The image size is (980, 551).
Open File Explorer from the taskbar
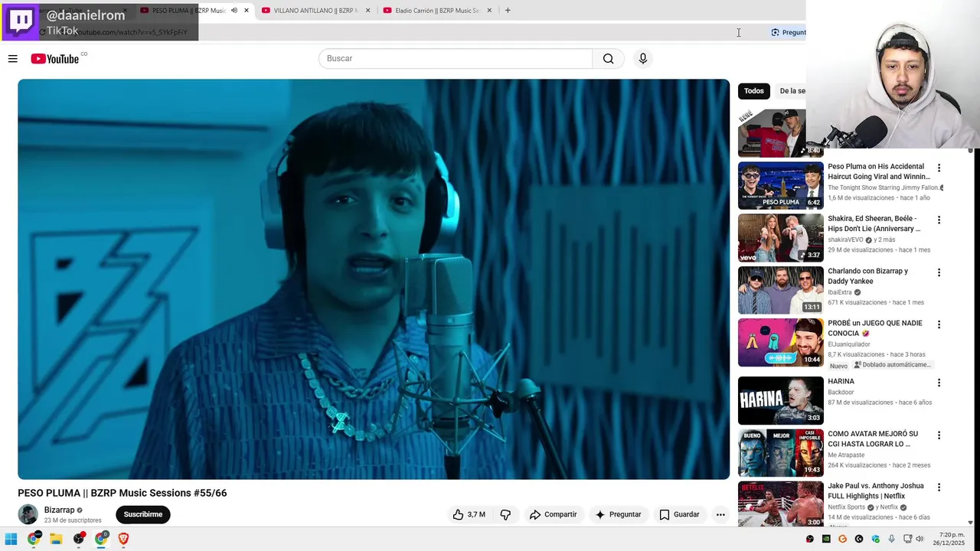56,539
